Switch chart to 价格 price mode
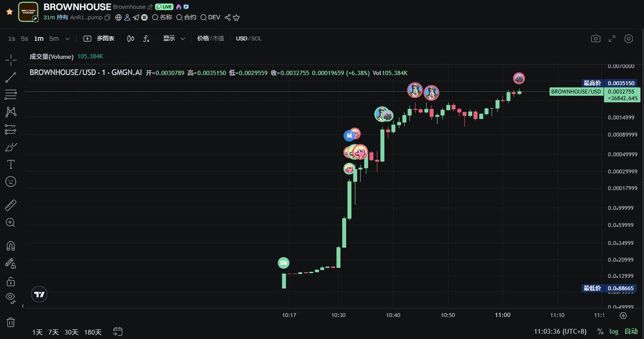Viewport: 644px width, 339px height. 202,39
